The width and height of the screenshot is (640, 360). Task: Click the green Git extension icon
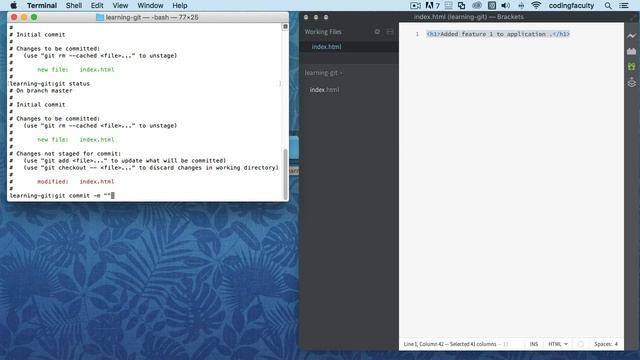[631, 67]
